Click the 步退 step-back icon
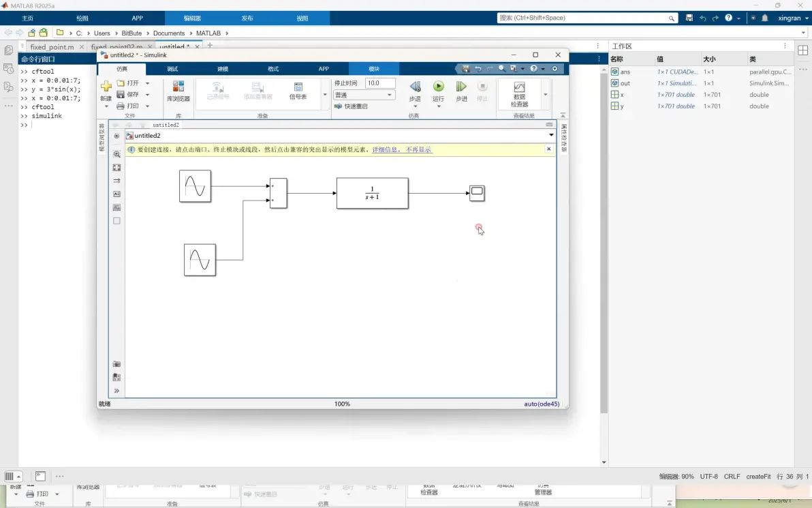 (x=415, y=86)
